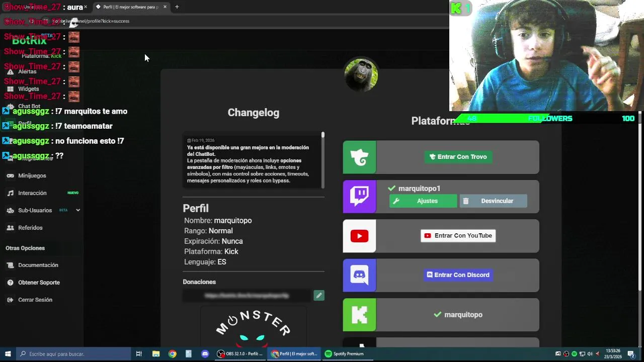Screen dimensions: 644x362
Task: Click the Nombre: marquitopo profile line
Action: tap(218, 221)
